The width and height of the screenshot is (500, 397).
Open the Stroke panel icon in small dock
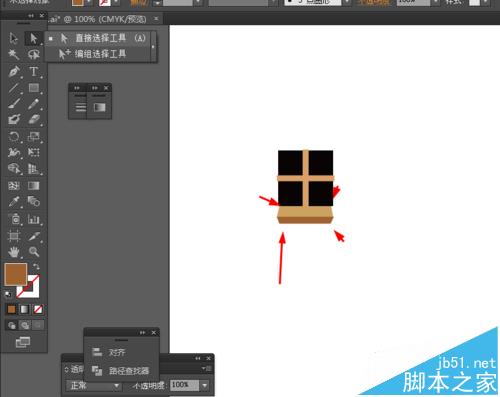(80, 107)
